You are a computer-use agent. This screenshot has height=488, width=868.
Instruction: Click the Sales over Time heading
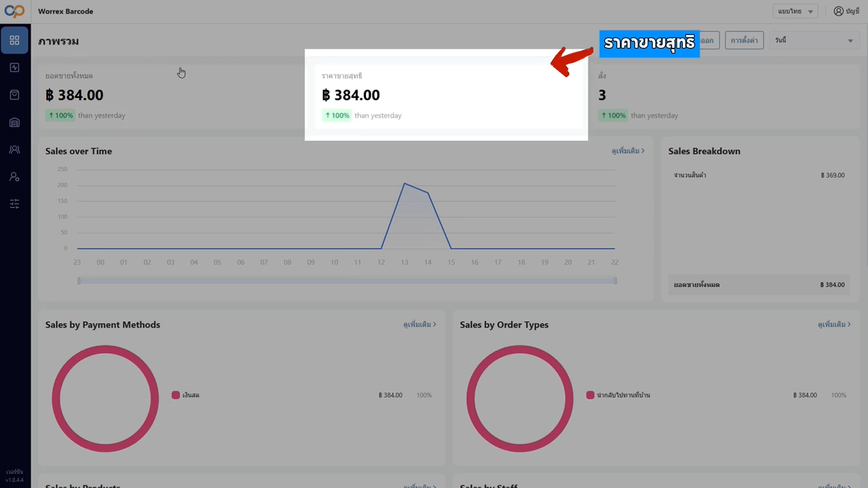pos(78,151)
